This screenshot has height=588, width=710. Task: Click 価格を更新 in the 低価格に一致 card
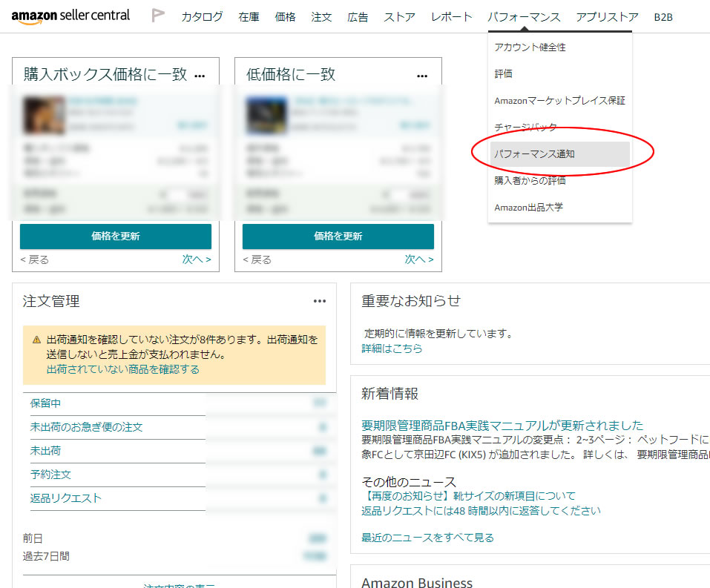[x=338, y=236]
